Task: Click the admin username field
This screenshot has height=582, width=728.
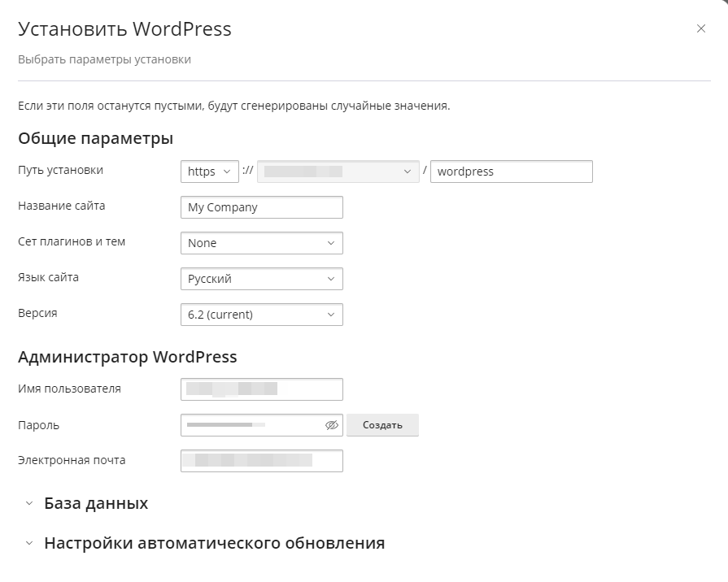Action: [261, 389]
